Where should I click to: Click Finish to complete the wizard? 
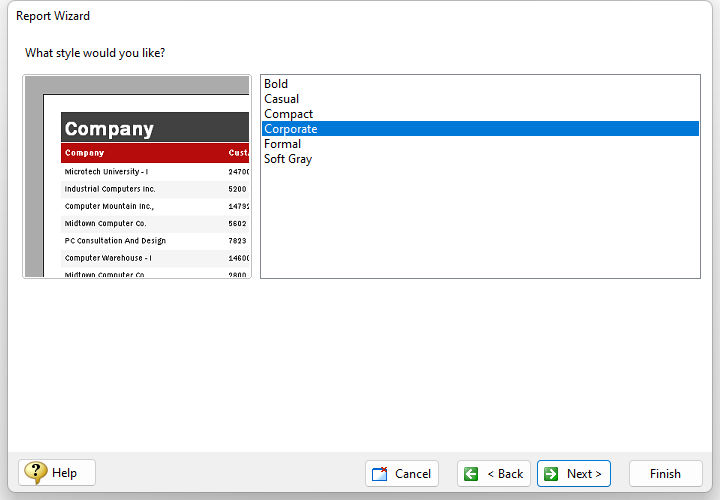coord(665,473)
